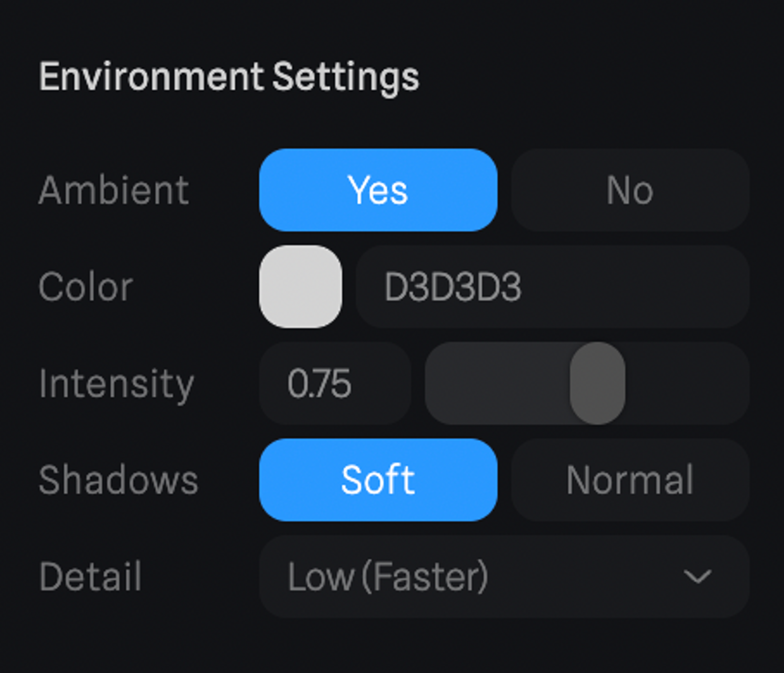This screenshot has width=784, height=673.
Task: Click filled Intensity track left of handle
Action: (498, 383)
